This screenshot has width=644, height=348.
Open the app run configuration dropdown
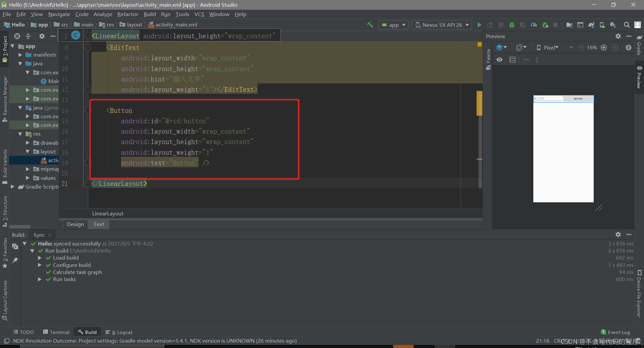click(x=393, y=25)
